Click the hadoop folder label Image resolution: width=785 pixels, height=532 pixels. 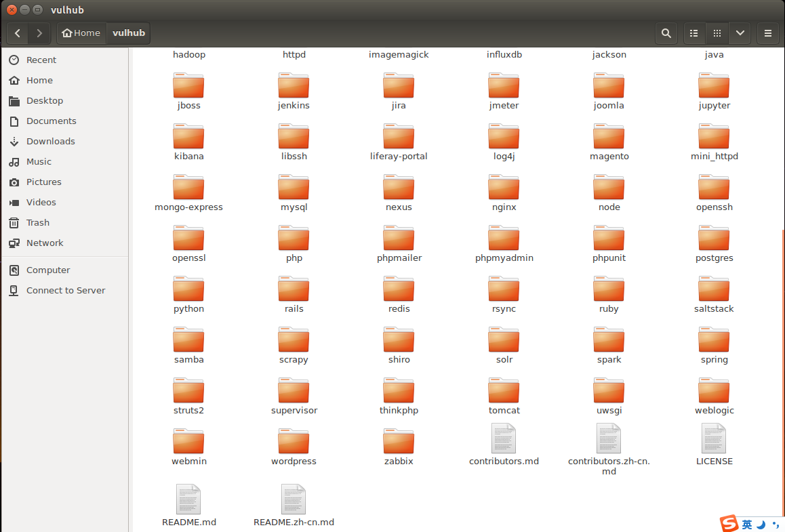coord(188,54)
